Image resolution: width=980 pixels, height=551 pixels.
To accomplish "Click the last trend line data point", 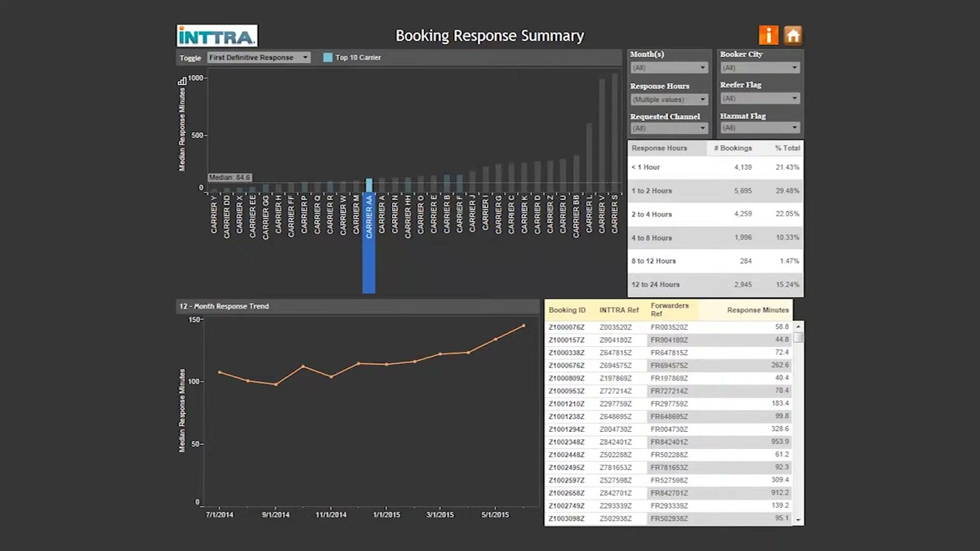I will (523, 326).
